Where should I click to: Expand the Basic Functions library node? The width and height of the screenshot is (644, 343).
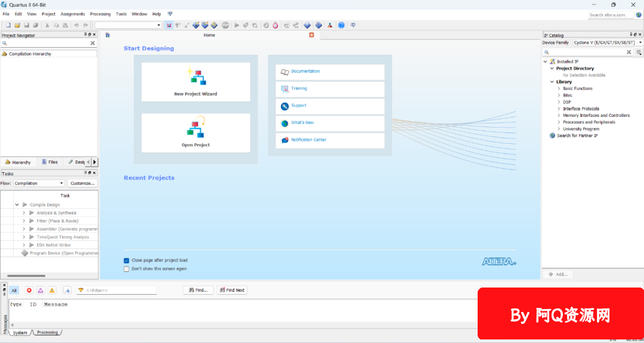click(x=559, y=88)
